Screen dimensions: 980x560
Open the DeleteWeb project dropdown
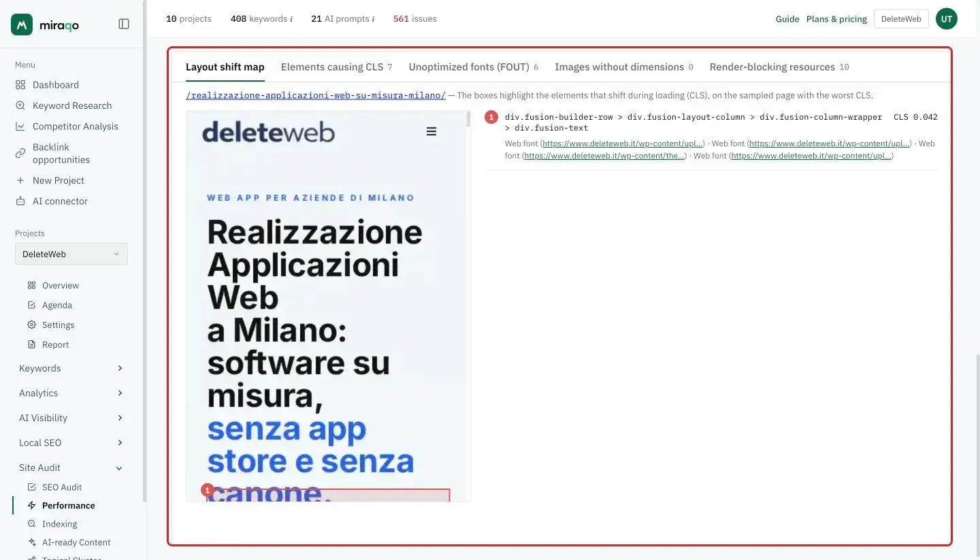(x=71, y=254)
